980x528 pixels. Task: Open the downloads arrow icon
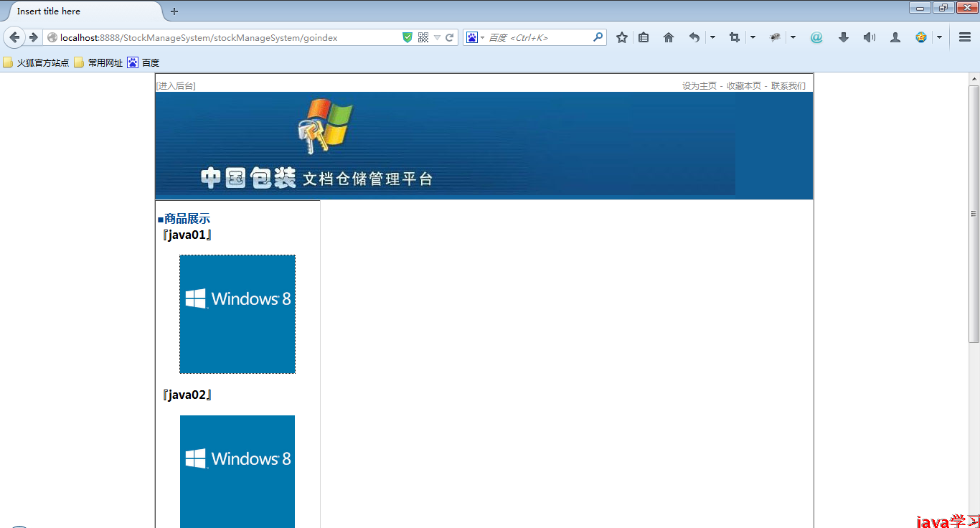click(x=844, y=37)
